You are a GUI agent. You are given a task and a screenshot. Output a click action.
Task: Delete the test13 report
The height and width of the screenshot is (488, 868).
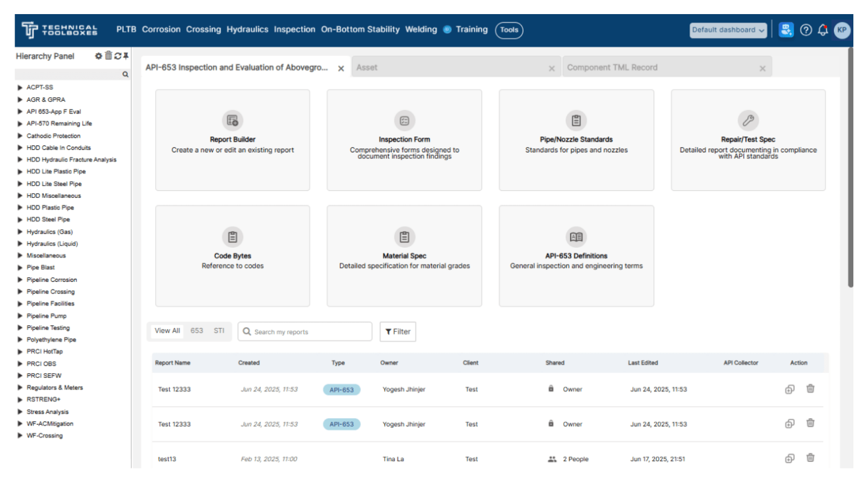(810, 458)
